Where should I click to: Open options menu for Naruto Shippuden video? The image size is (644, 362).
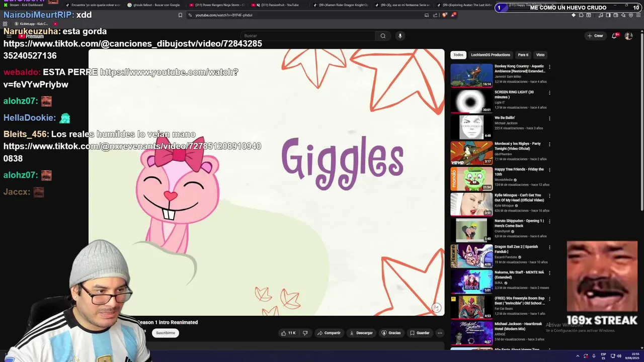(x=549, y=222)
